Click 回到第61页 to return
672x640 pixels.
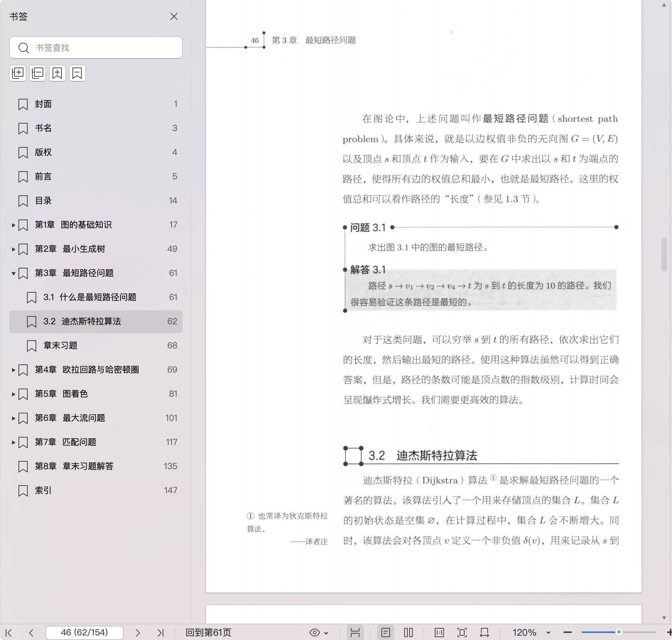[x=208, y=633]
